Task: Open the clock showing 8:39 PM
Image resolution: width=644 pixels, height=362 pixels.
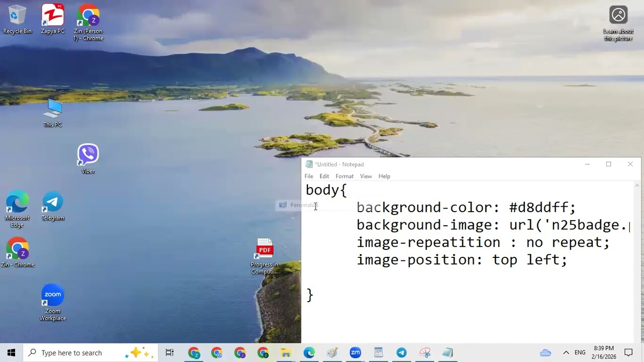Action: [x=604, y=352]
